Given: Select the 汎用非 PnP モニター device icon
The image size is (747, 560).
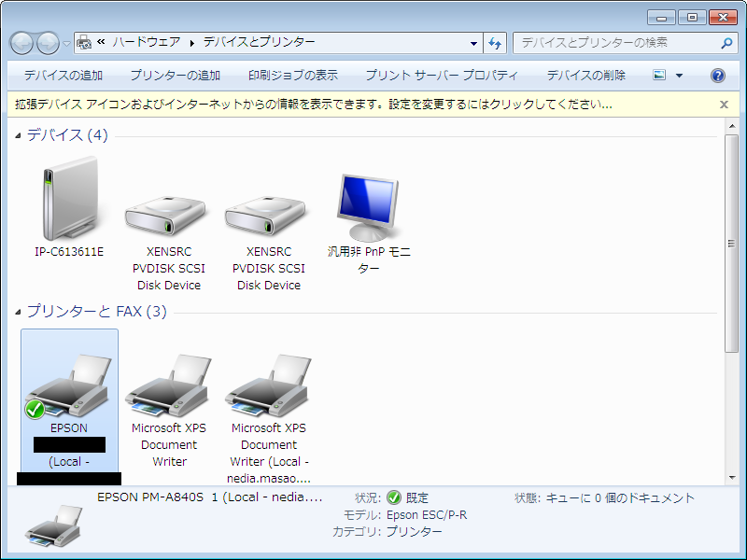Looking at the screenshot, I should tap(368, 207).
